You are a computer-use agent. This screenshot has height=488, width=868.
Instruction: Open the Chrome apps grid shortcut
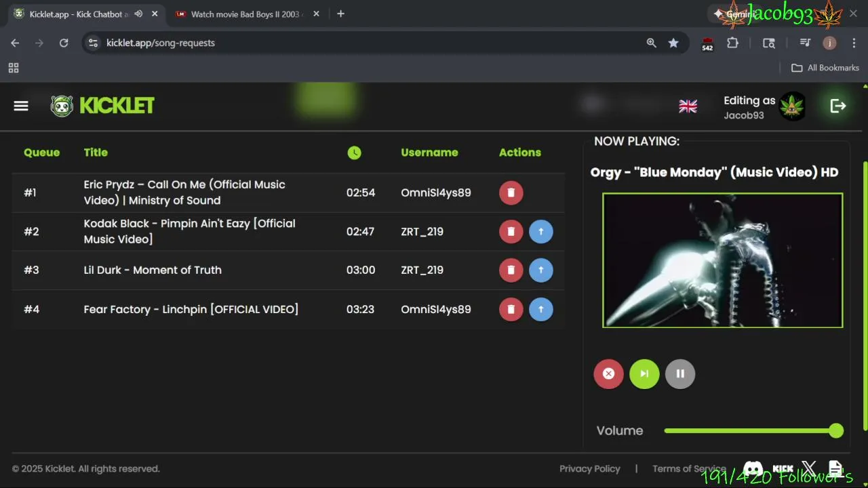pyautogui.click(x=14, y=68)
